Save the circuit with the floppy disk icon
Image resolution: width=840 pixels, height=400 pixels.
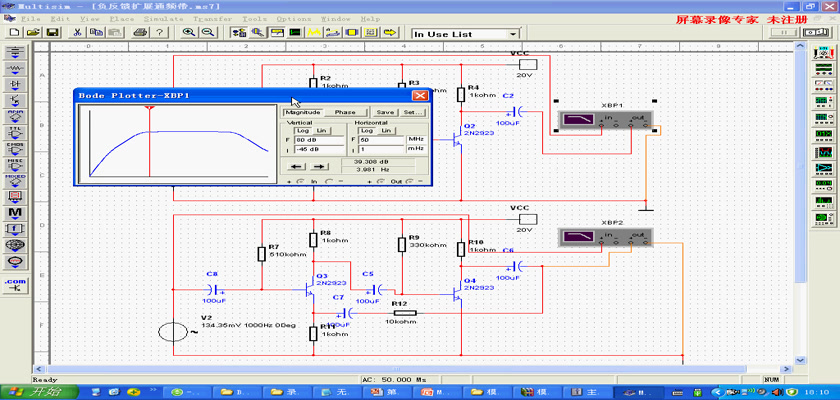(52, 32)
